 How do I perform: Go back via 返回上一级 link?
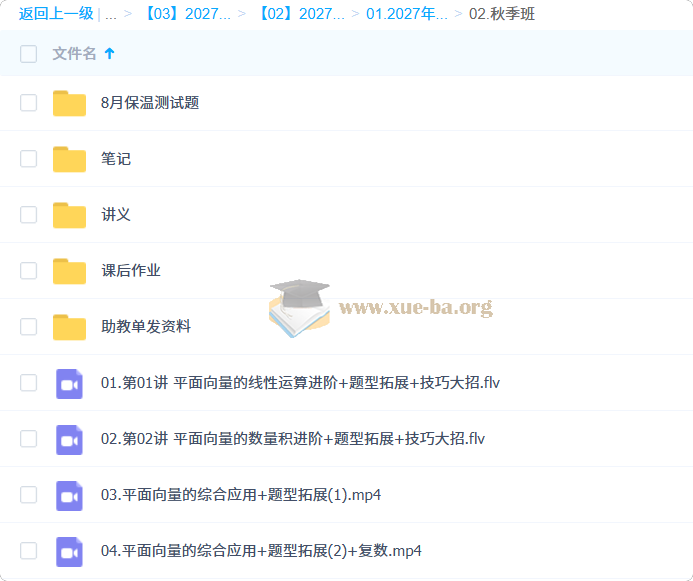coord(56,14)
